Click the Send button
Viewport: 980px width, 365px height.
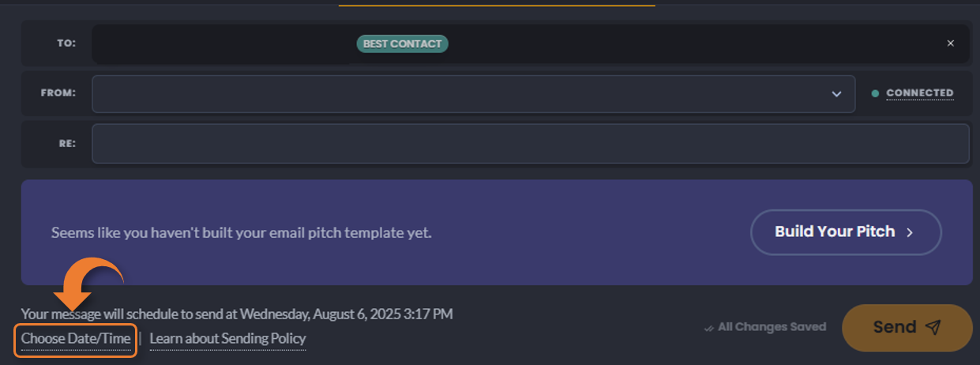click(x=907, y=327)
